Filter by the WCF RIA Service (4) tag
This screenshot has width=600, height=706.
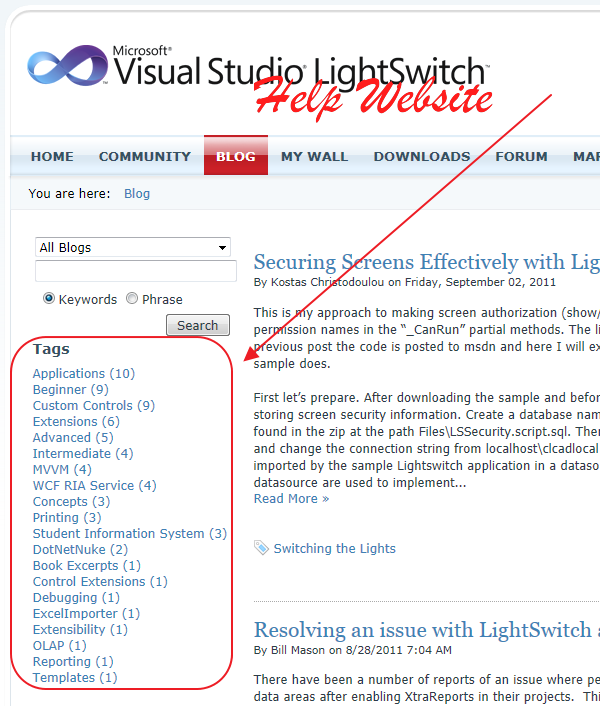pos(95,485)
